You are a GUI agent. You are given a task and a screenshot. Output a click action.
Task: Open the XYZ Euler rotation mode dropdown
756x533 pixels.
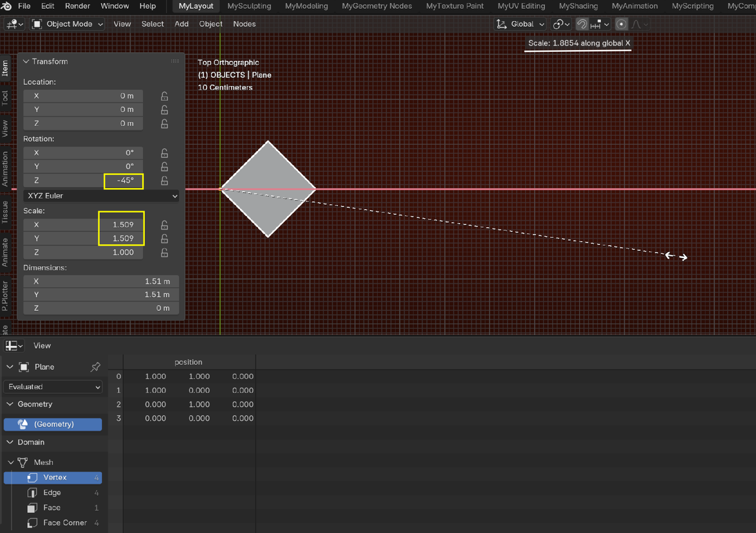(101, 196)
